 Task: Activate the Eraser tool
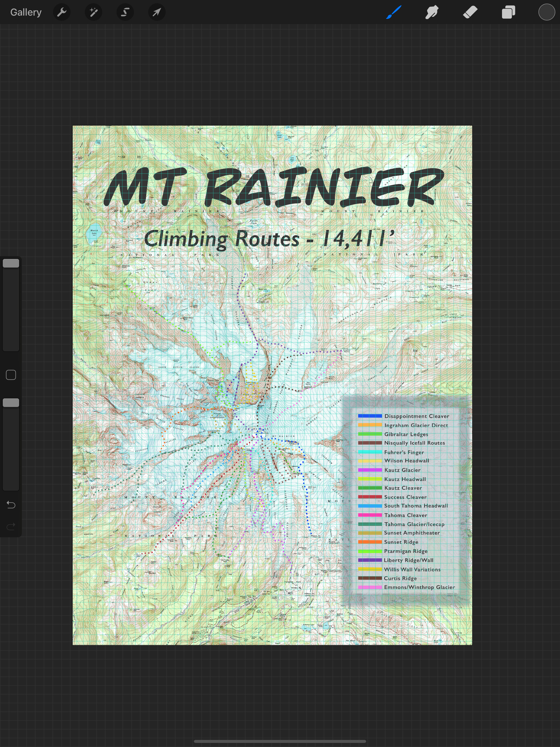tap(469, 12)
